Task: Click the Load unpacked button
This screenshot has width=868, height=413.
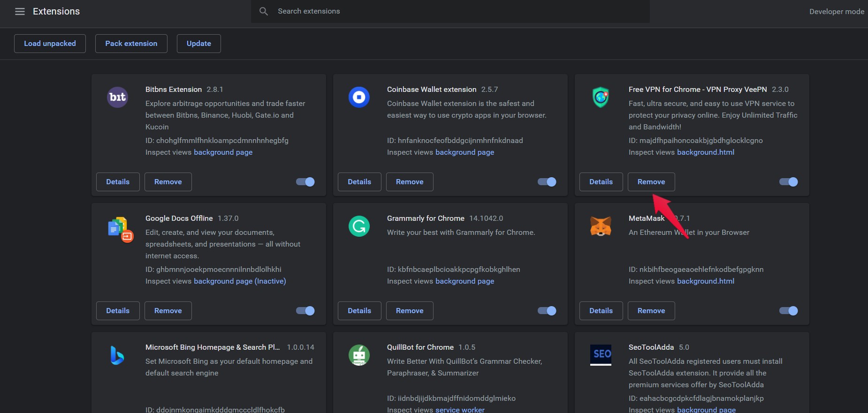Action: click(50, 44)
